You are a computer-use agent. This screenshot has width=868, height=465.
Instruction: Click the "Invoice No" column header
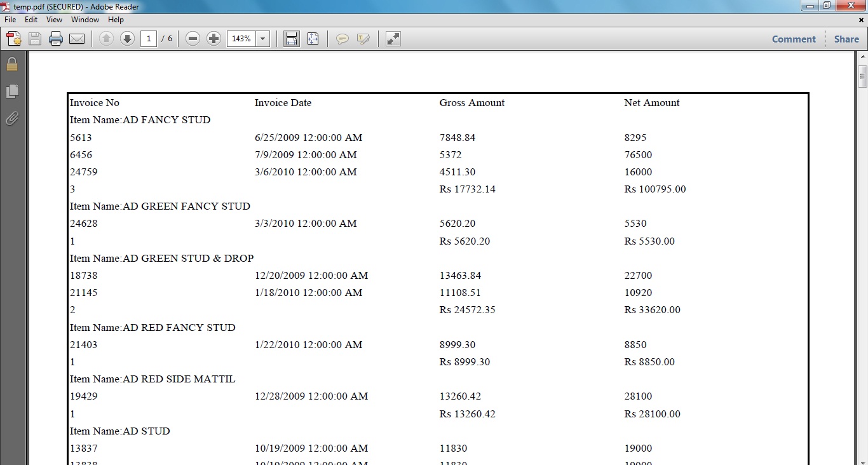pyautogui.click(x=95, y=103)
